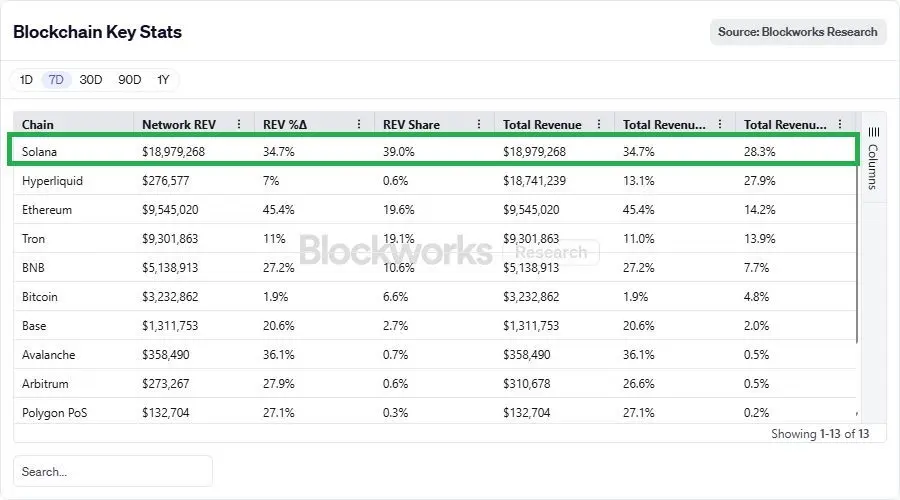This screenshot has width=900, height=500.
Task: Click the Base chain name
Action: pyautogui.click(x=34, y=325)
